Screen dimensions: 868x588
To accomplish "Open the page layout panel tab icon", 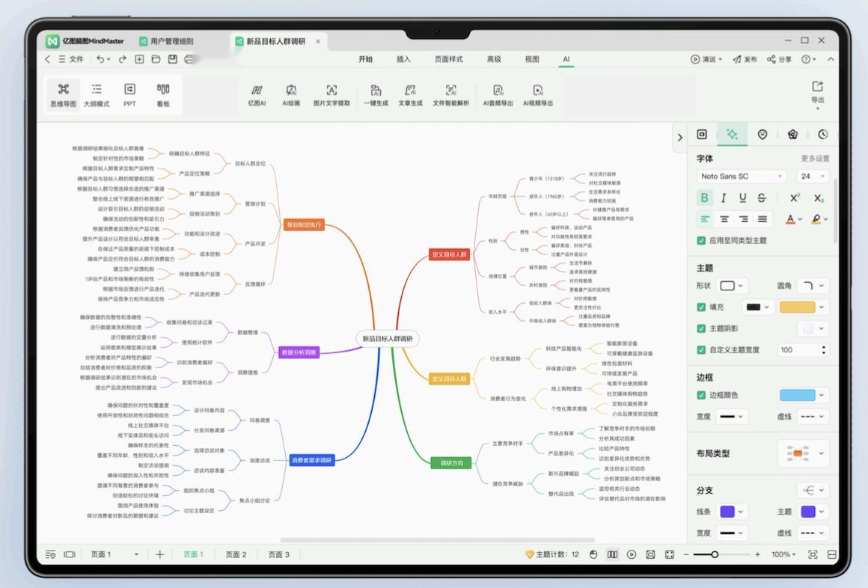I will [x=702, y=134].
